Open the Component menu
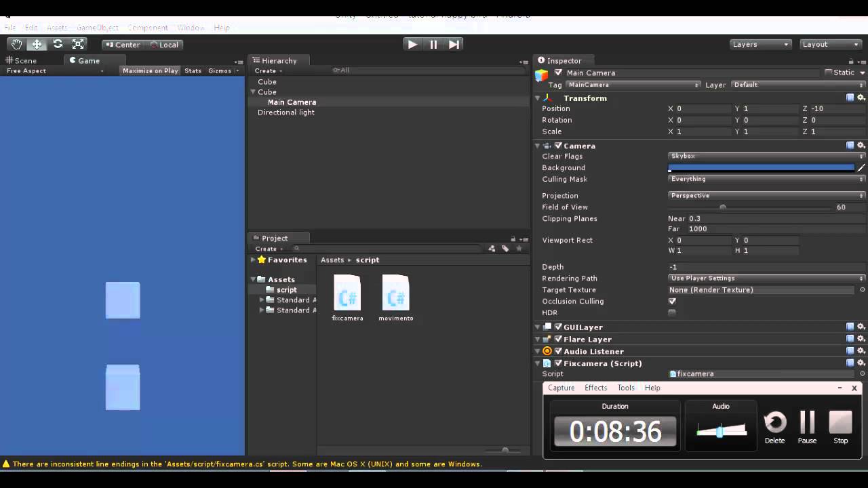The image size is (868, 488). click(148, 28)
